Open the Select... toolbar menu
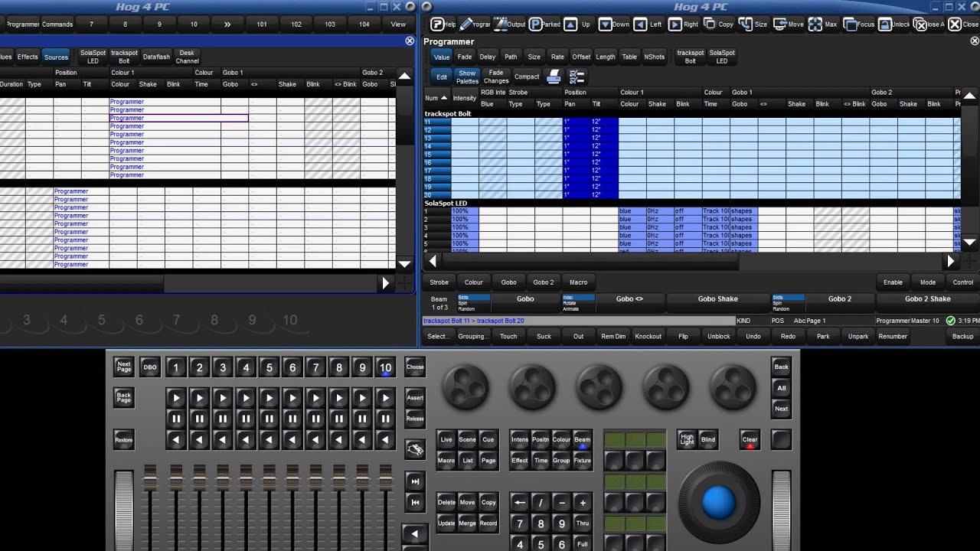The width and height of the screenshot is (980, 551). [439, 336]
